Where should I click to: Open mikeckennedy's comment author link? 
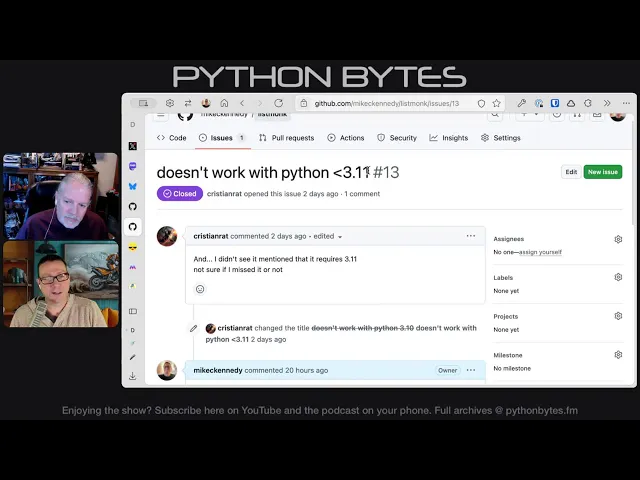click(218, 370)
